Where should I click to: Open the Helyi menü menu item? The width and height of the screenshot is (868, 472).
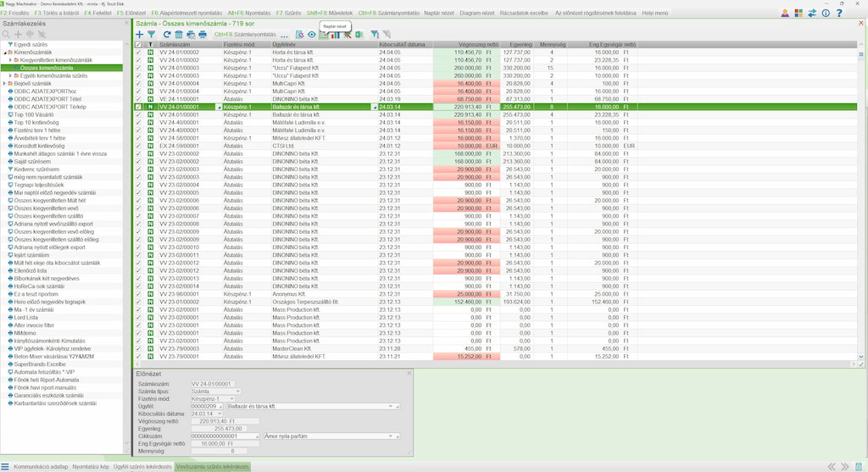click(654, 14)
